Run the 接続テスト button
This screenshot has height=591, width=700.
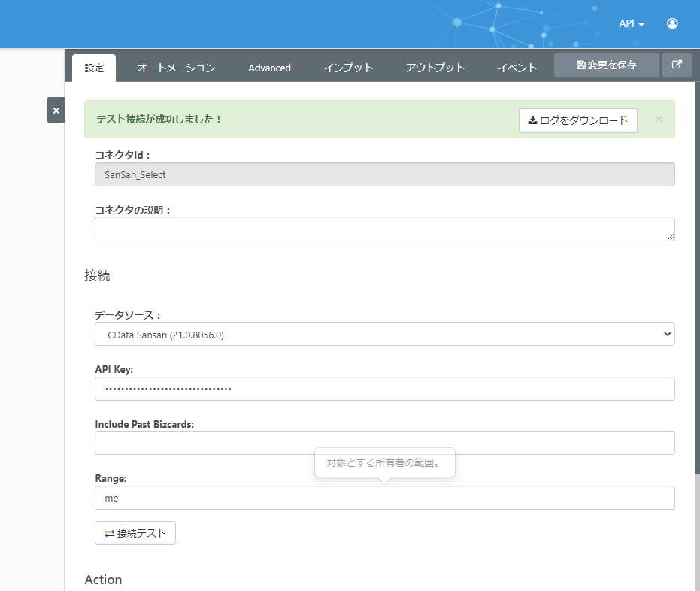pyautogui.click(x=135, y=533)
